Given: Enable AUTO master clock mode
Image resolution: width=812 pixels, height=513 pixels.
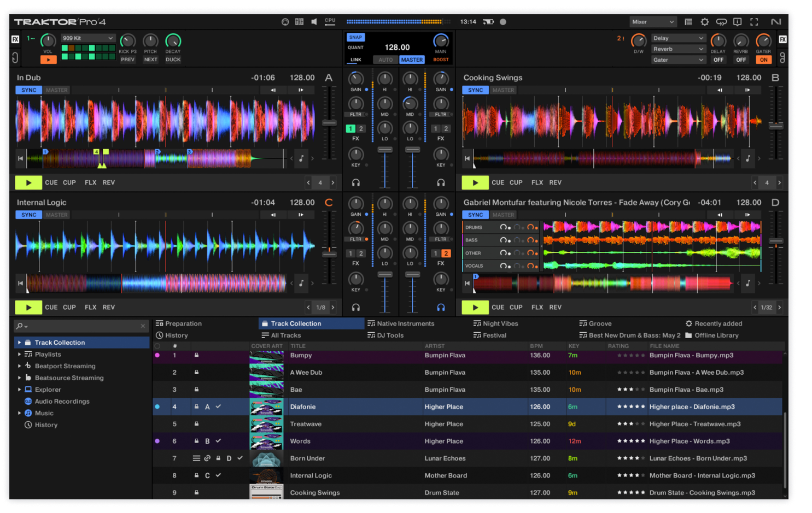Looking at the screenshot, I should [x=385, y=60].
